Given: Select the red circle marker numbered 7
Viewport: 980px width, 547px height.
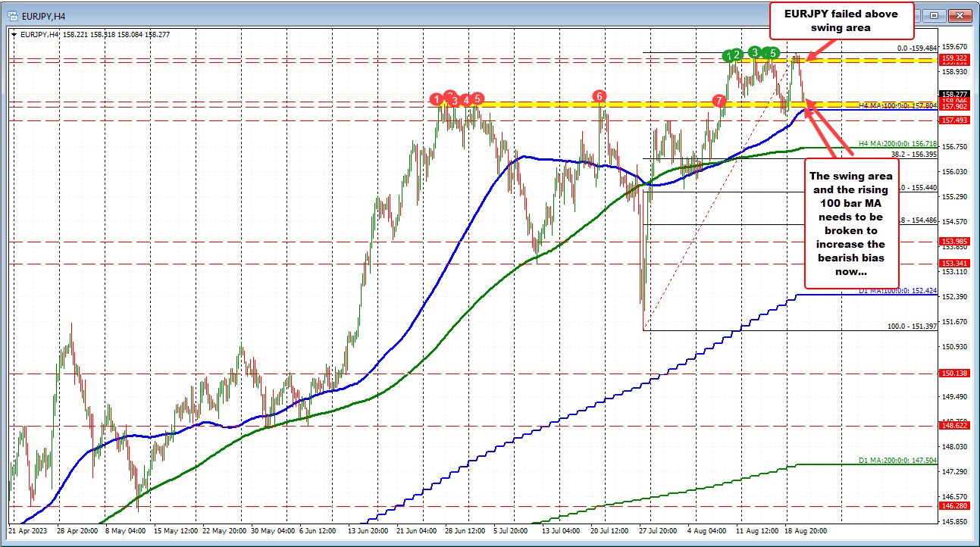Looking at the screenshot, I should pos(719,100).
